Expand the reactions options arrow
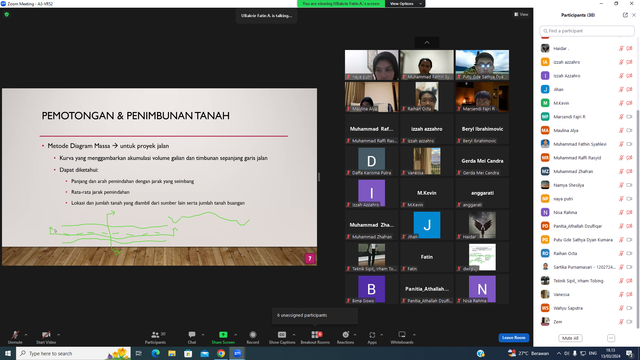Screen dimensions: 640x360 point(355,335)
